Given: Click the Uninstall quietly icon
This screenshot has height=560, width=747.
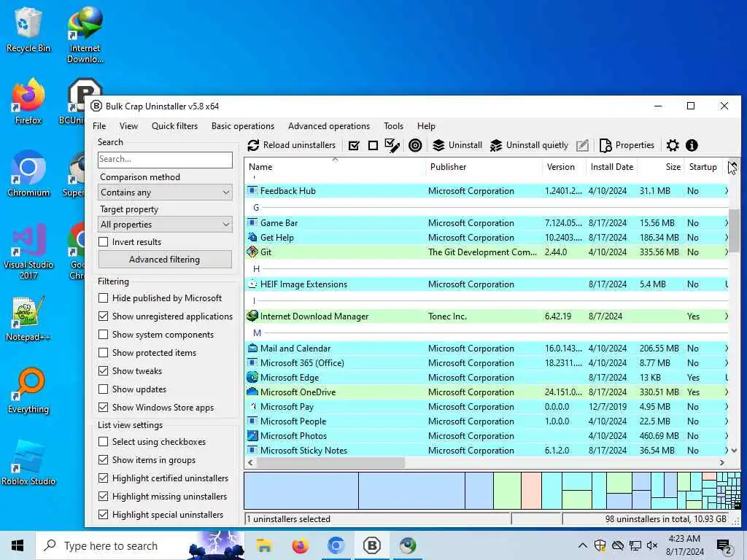Looking at the screenshot, I should pyautogui.click(x=496, y=145).
